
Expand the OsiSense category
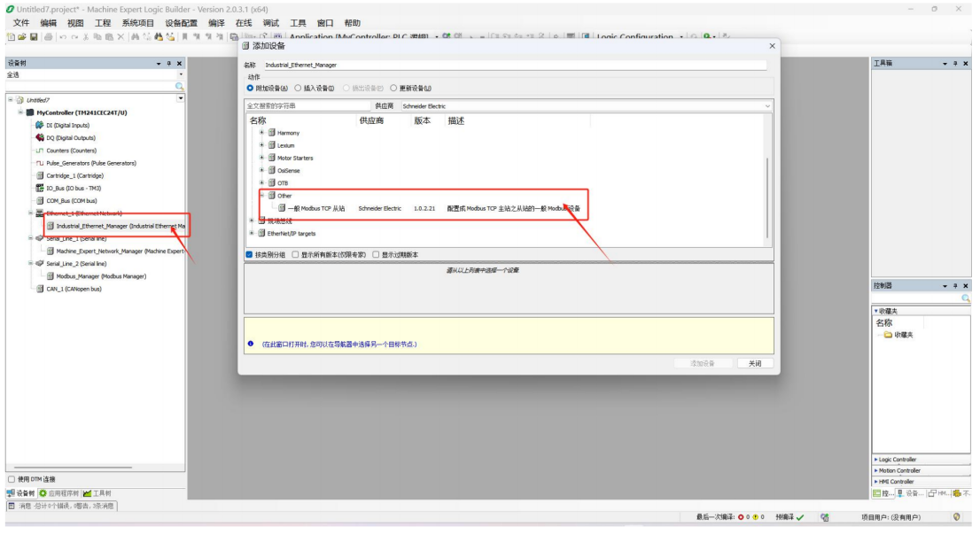pos(262,170)
